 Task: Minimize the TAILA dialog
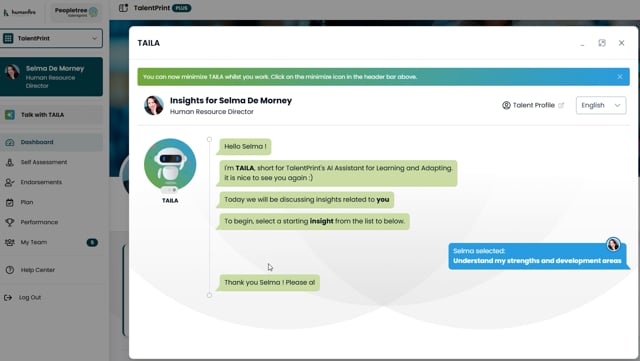point(582,43)
